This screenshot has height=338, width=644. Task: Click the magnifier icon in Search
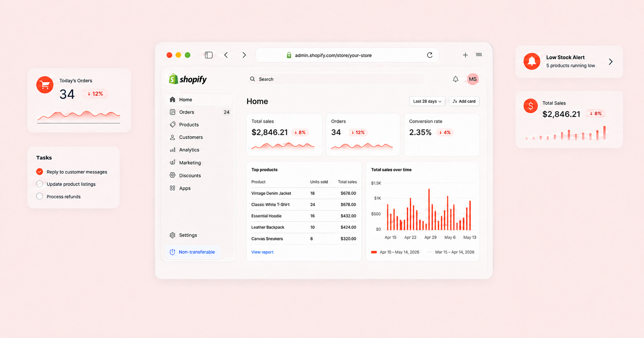pyautogui.click(x=253, y=79)
